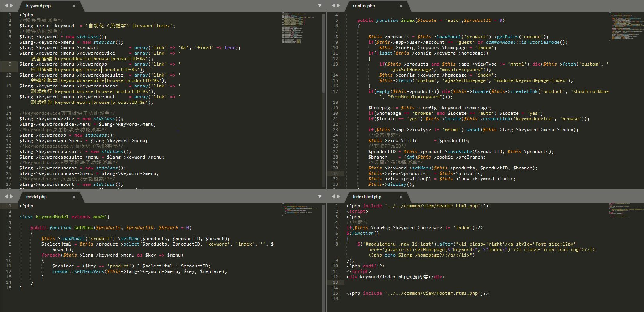
Task: Close the index.html.php tab
Action: click(401, 197)
